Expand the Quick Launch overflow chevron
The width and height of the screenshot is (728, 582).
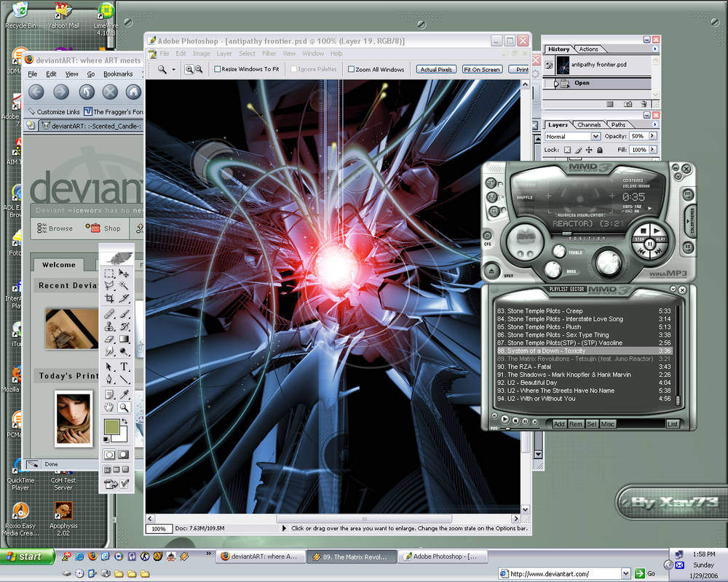208,553
